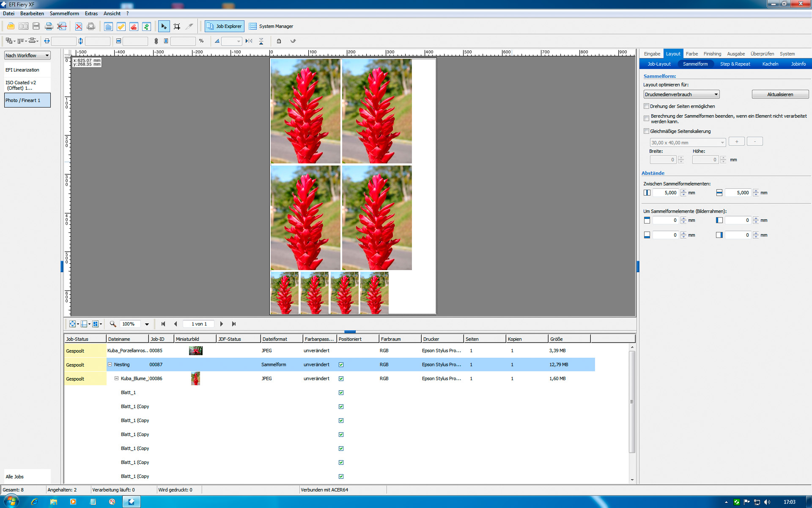Toggle Gleichmäßige Seitenskalierung checkbox
Image resolution: width=812 pixels, height=508 pixels.
pos(646,131)
